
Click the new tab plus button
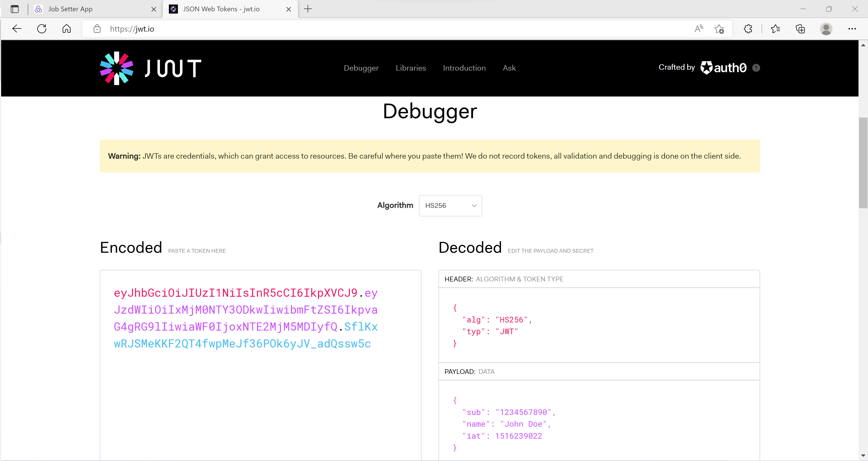click(307, 9)
